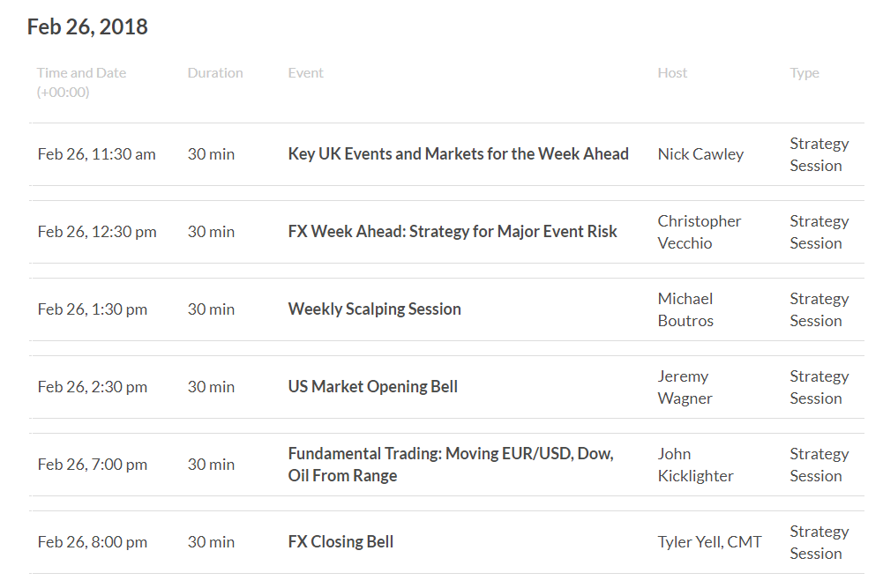The image size is (883, 588).
Task: Click host name Michael Boutros
Action: coord(685,309)
